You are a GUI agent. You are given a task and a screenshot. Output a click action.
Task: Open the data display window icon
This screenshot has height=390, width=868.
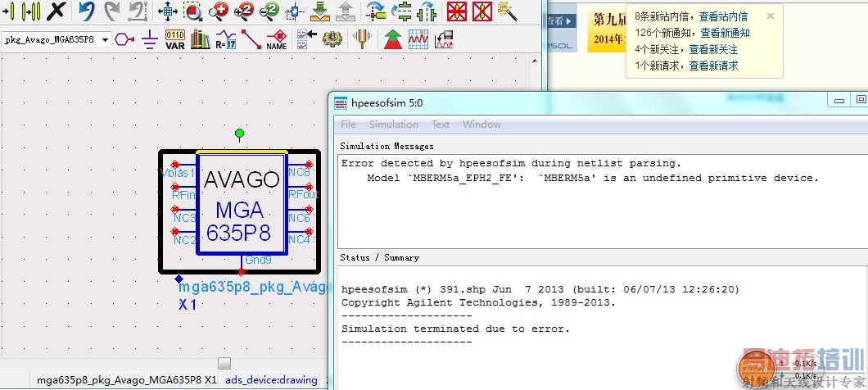[418, 39]
